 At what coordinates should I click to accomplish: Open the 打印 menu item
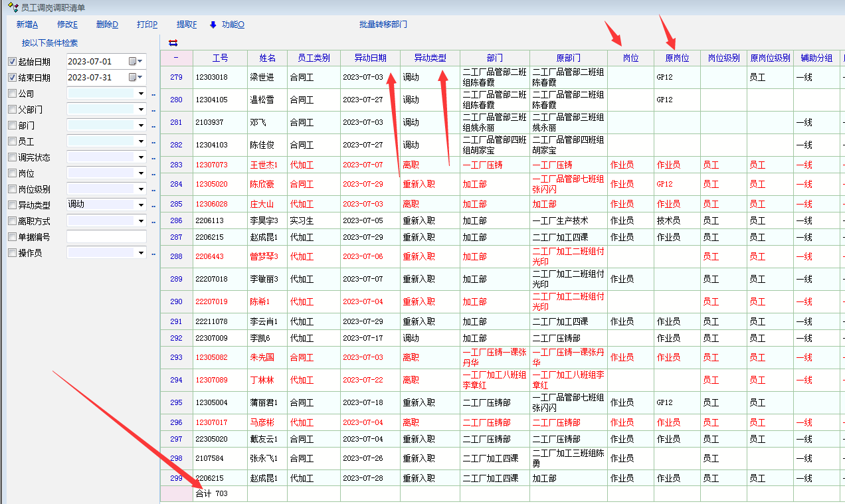point(147,25)
